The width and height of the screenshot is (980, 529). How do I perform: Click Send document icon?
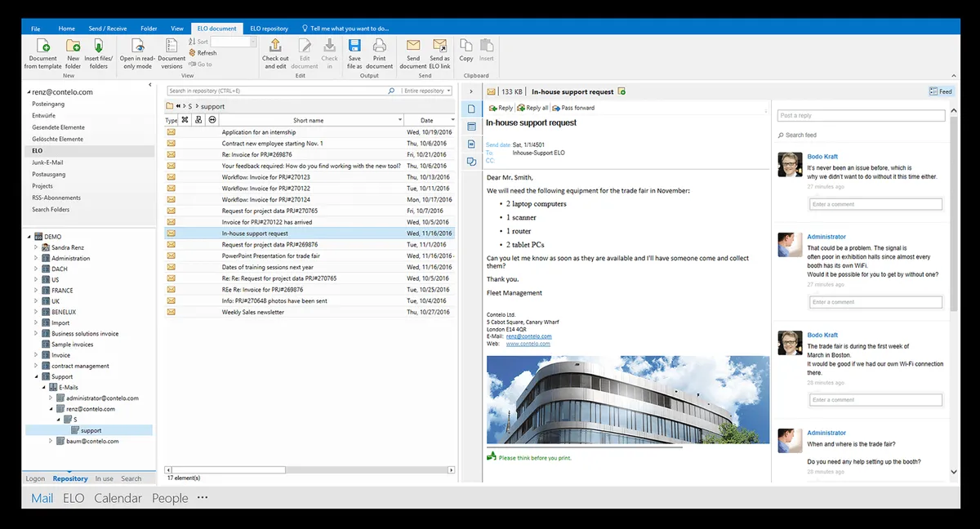click(413, 47)
